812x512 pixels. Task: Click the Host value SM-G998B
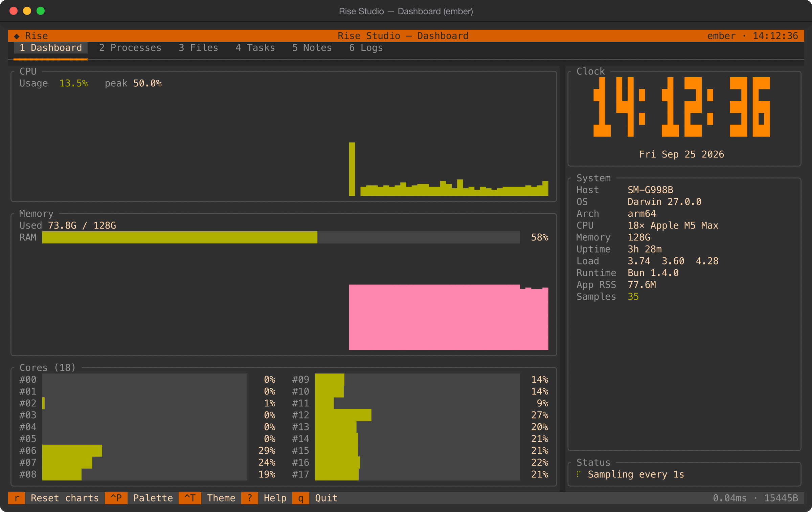point(650,190)
